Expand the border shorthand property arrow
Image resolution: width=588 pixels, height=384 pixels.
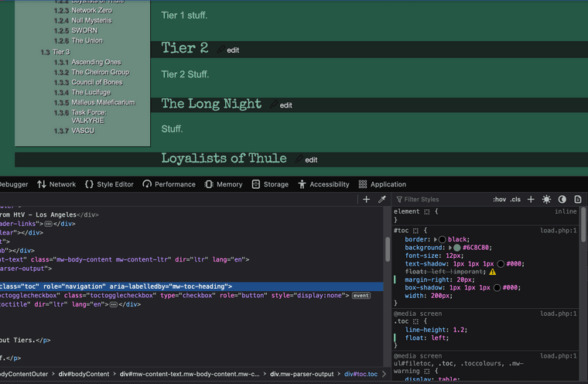coord(434,241)
